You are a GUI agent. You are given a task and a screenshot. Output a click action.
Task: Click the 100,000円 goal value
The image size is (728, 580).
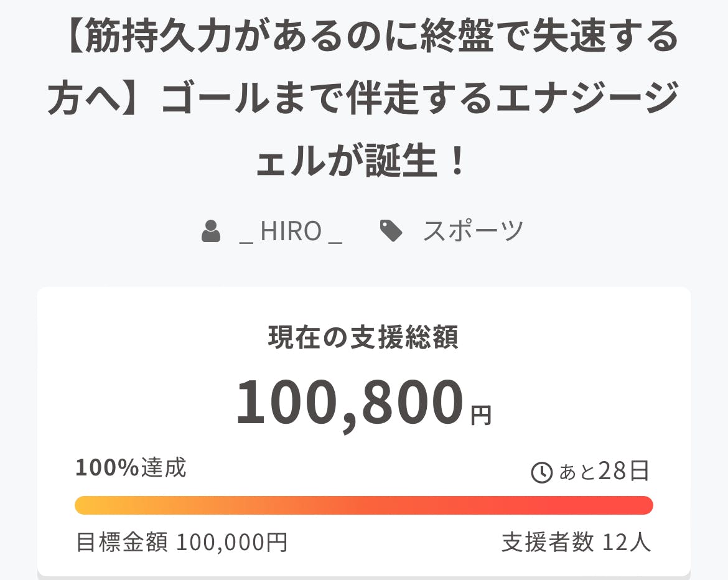click(232, 543)
